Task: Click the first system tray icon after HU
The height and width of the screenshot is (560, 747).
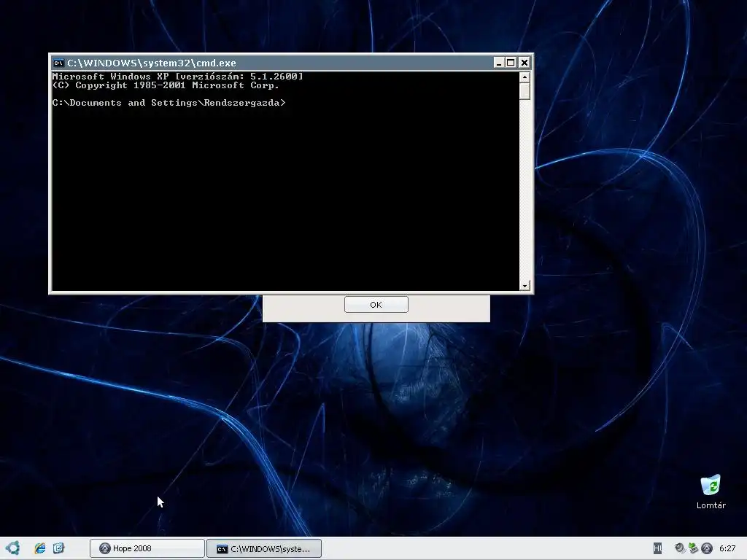Action: [679, 548]
